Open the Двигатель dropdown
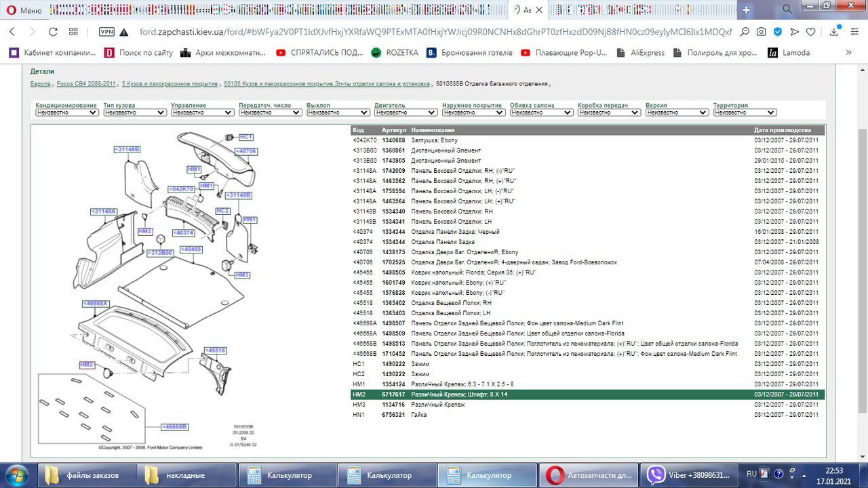 (x=406, y=113)
